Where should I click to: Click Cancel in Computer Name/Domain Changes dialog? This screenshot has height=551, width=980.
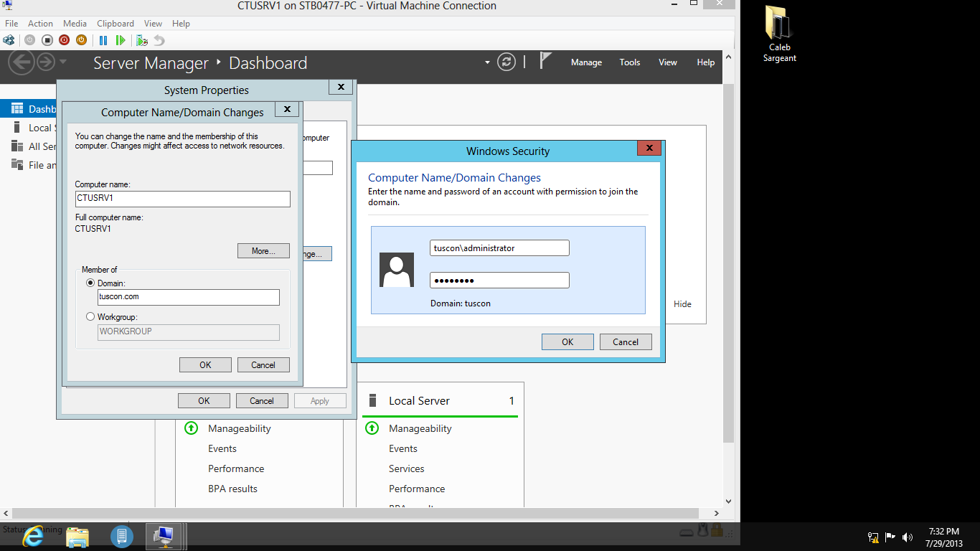coord(263,365)
